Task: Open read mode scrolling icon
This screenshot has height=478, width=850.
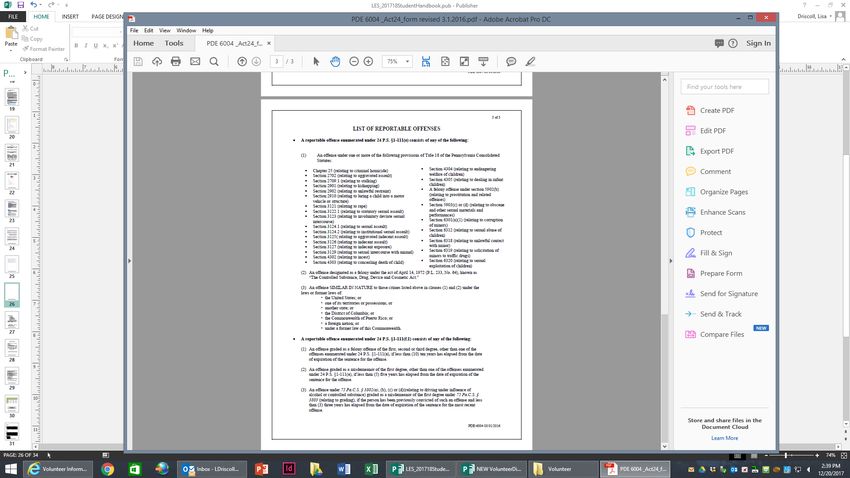Action: 484,62
